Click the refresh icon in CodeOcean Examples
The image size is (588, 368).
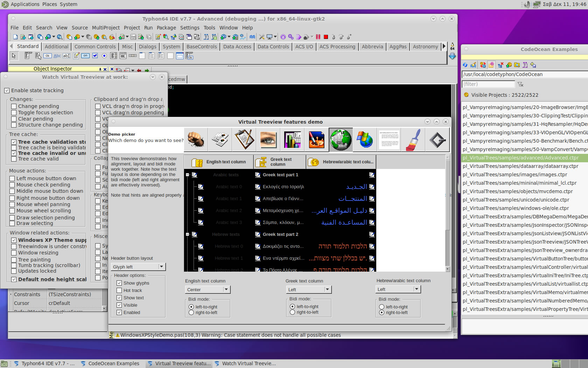pyautogui.click(x=465, y=65)
